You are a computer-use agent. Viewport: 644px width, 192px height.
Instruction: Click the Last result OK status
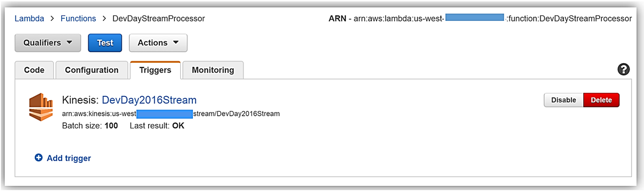178,126
